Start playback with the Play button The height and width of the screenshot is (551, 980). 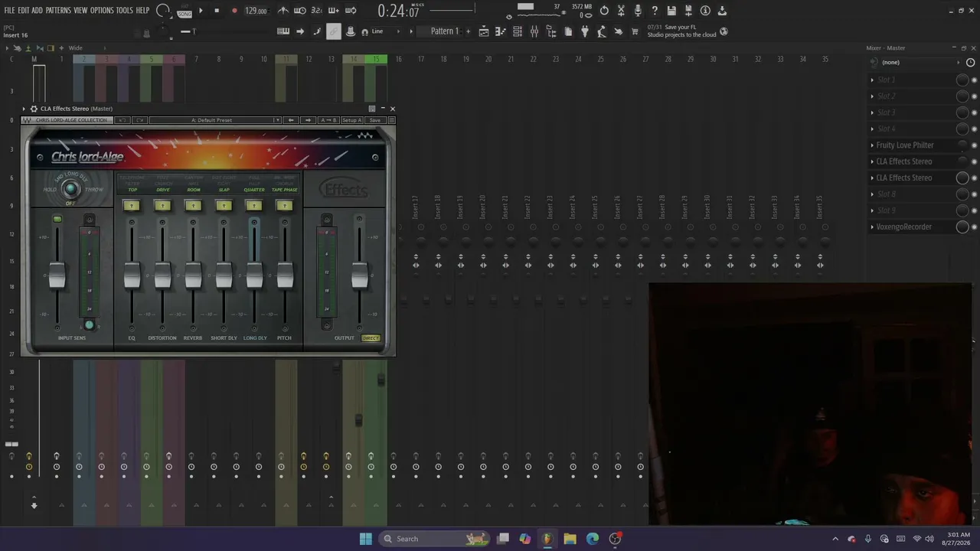pyautogui.click(x=201, y=11)
